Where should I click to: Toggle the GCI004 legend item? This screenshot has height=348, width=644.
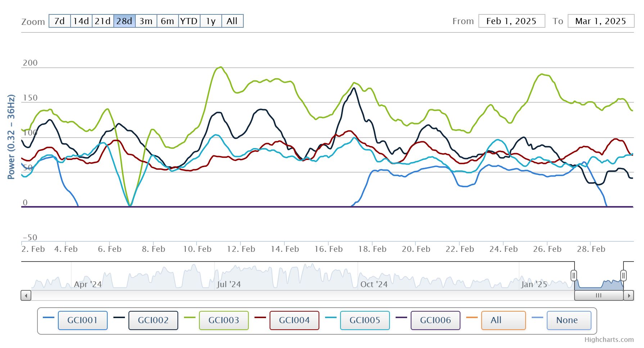coord(294,320)
